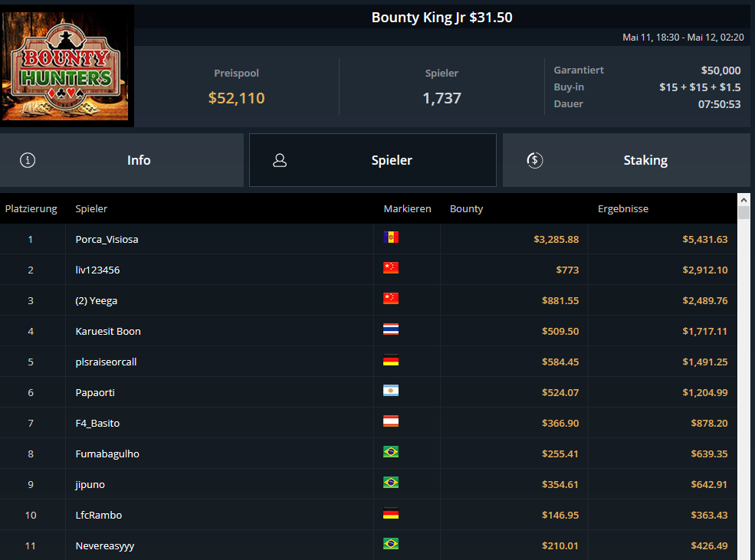The width and height of the screenshot is (755, 560).
Task: Sort by Platzierung column header
Action: pos(31,209)
